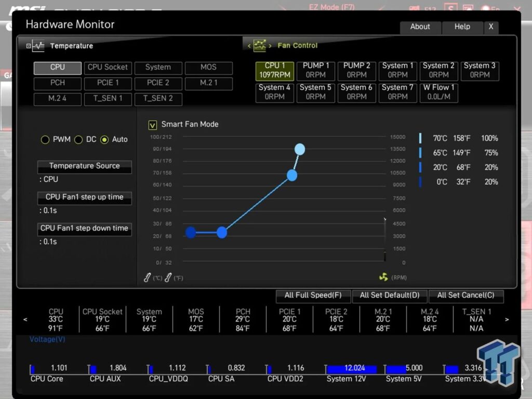This screenshot has height=399, width=532.
Task: Click the System 12V voltage bar
Action: point(352,369)
